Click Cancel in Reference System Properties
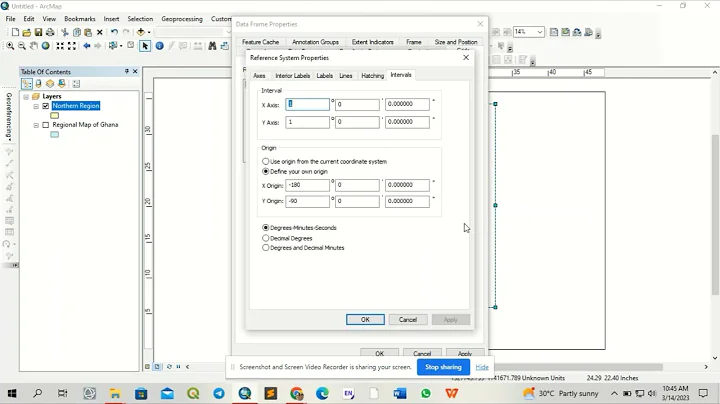The width and height of the screenshot is (720, 404). [408, 320]
